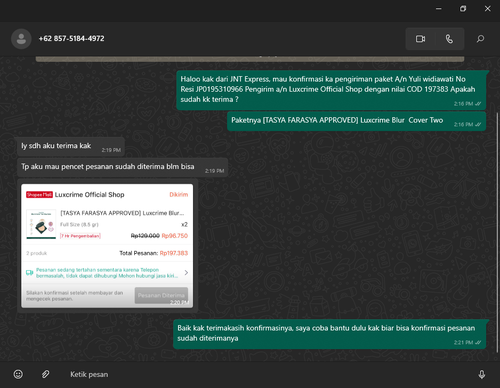Minimize the WhatsApp window
The image size is (500, 388).
(439, 9)
